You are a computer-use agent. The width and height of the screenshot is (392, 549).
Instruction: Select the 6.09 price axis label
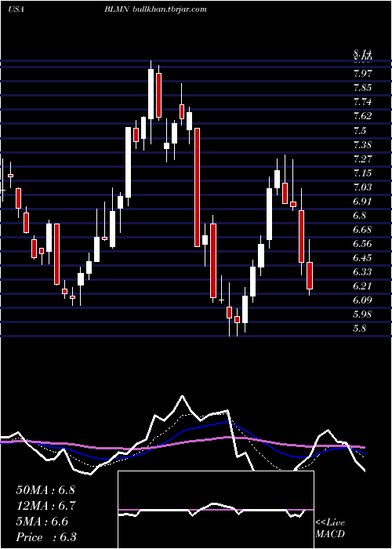362,300
